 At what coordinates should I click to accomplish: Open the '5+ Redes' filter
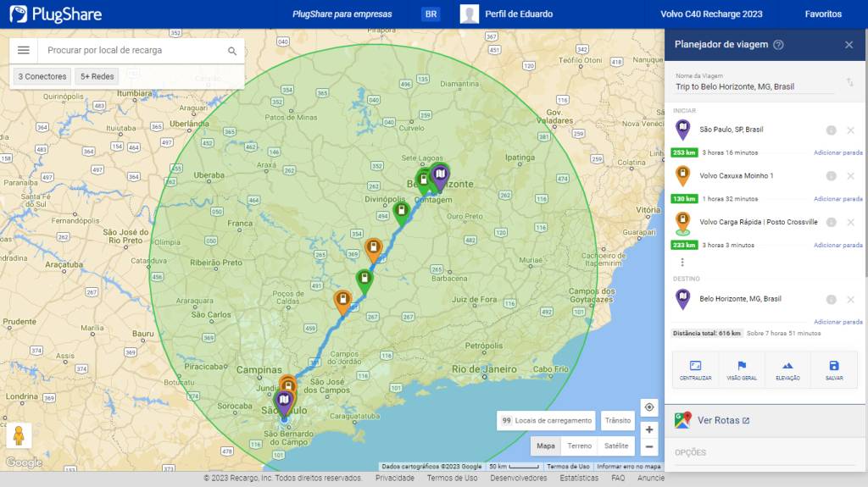click(x=97, y=76)
